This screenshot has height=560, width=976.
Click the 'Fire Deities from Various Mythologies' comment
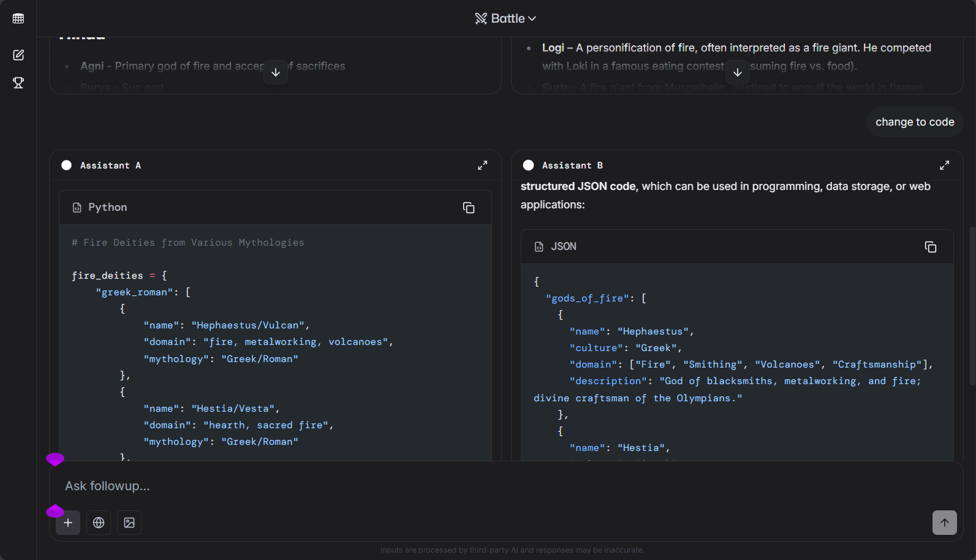coord(188,243)
